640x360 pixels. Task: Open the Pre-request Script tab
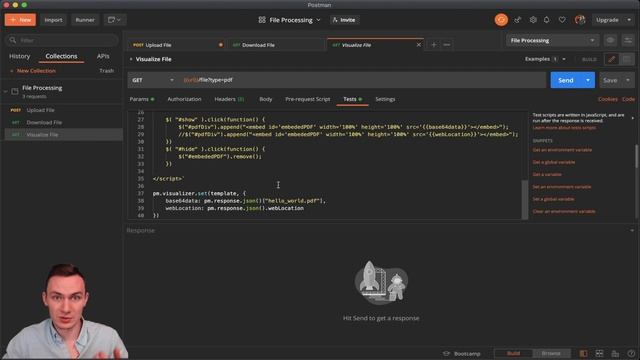coord(307,99)
